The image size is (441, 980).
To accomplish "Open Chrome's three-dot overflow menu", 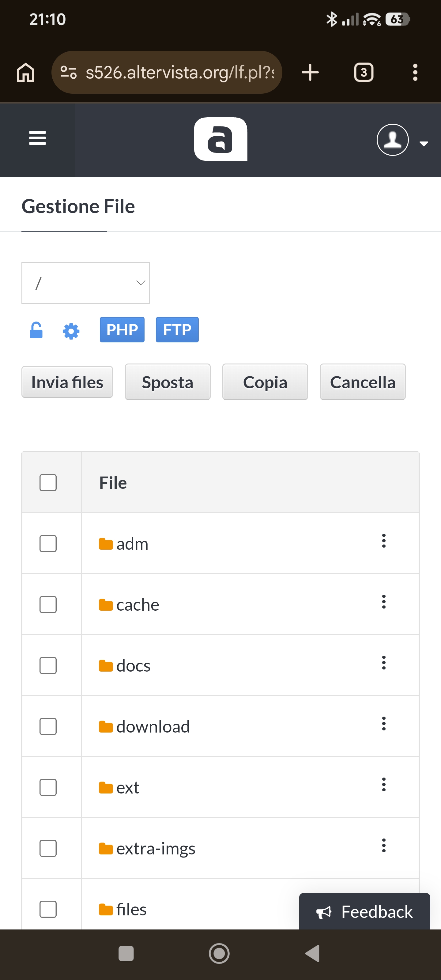I will pyautogui.click(x=415, y=72).
